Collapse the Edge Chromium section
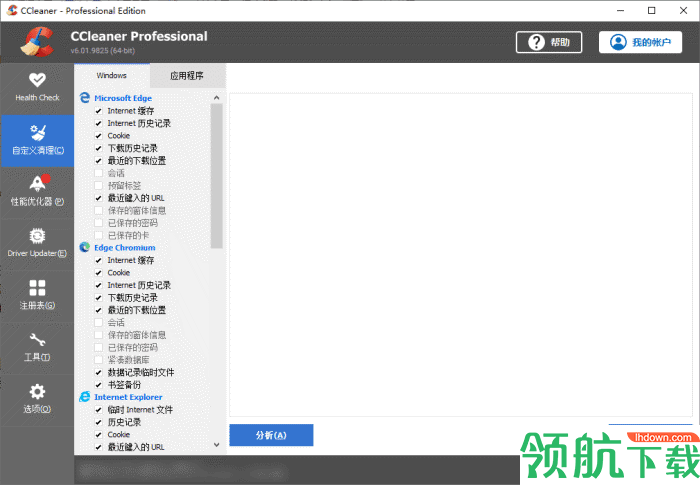Image resolution: width=700 pixels, height=485 pixels. (125, 247)
